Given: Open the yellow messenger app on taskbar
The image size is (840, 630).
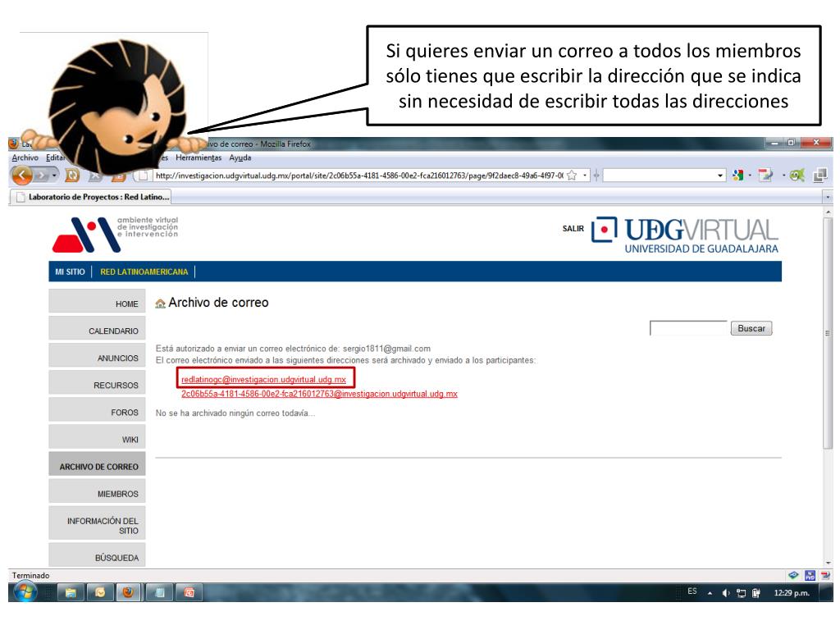Looking at the screenshot, I should point(100,592).
